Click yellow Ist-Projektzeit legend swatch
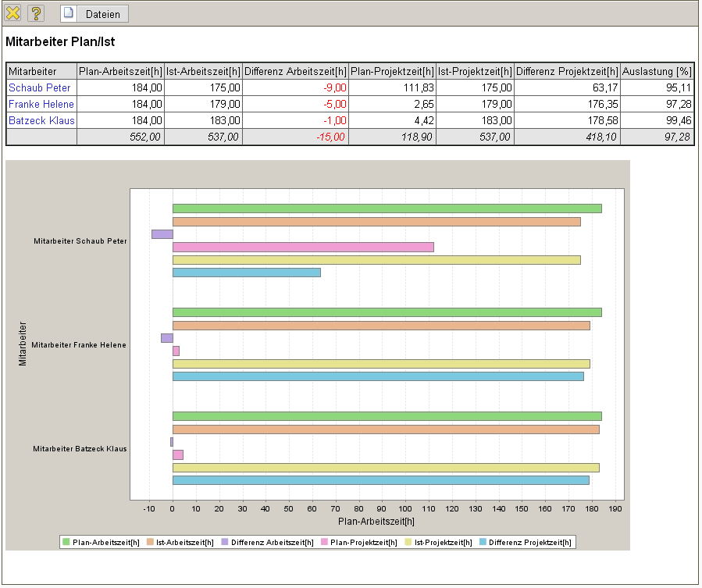This screenshot has width=702, height=588. click(x=408, y=542)
